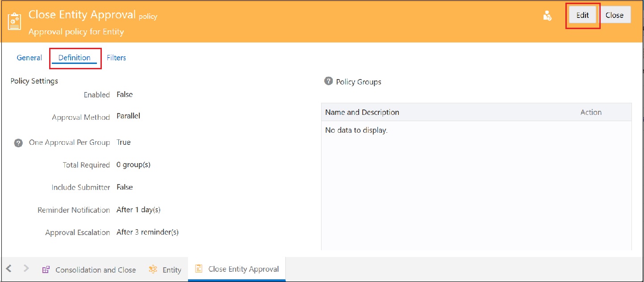This screenshot has width=644, height=282.
Task: Click the Close button
Action: tap(615, 15)
